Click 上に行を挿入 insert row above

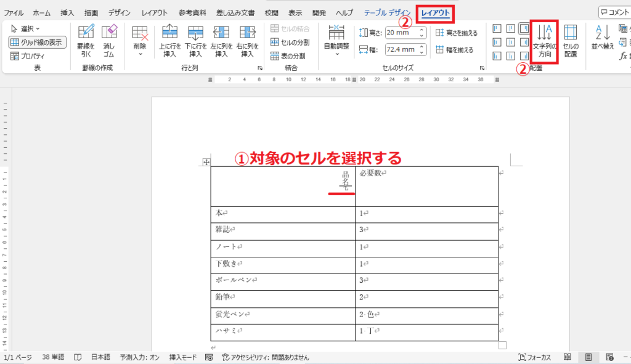coord(169,41)
